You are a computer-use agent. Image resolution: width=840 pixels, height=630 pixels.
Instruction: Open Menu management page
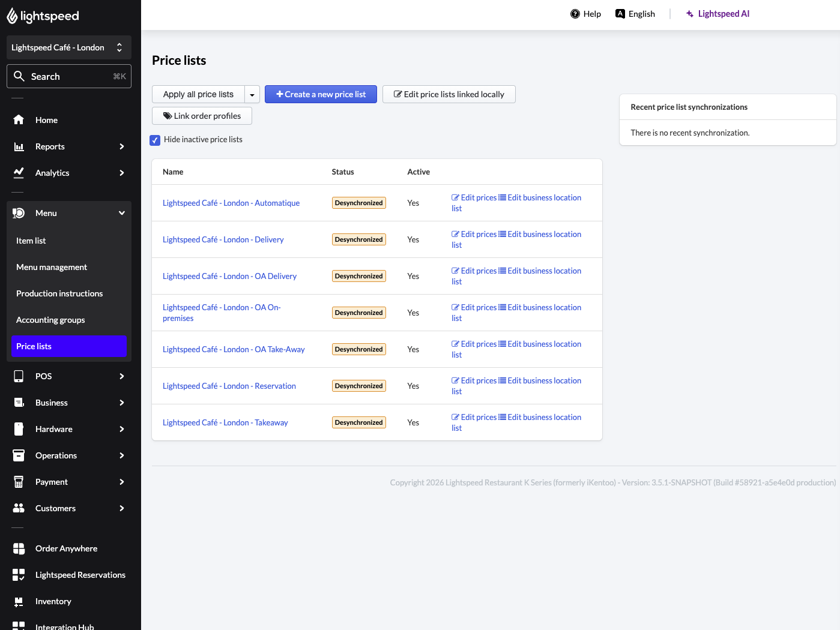[x=69, y=267]
